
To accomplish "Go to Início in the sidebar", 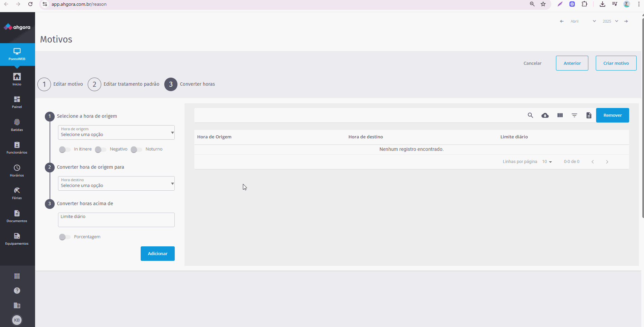I will [x=17, y=79].
